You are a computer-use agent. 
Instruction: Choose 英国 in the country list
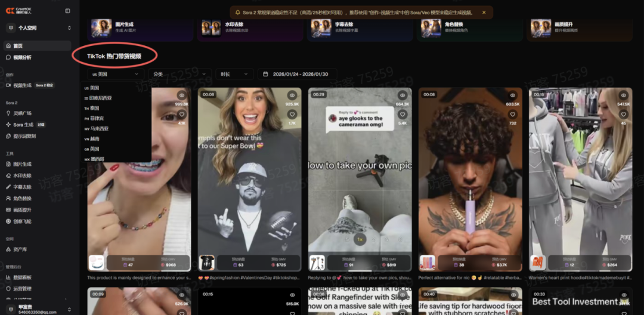click(116, 149)
